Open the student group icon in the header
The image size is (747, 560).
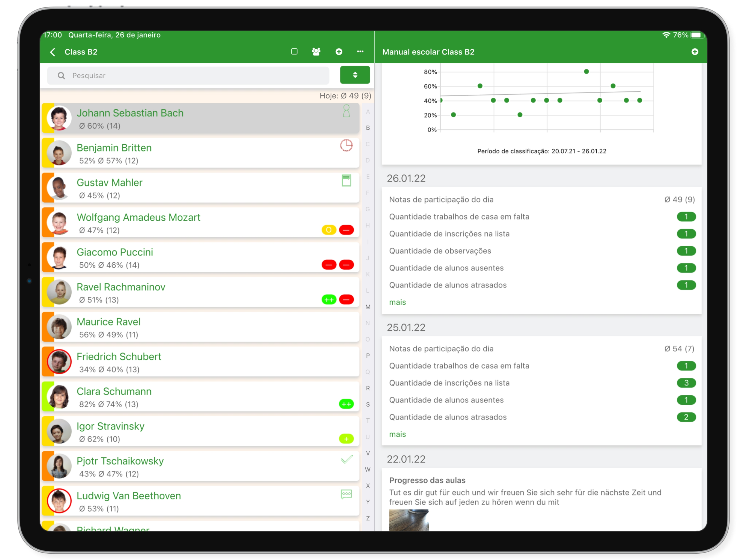[x=316, y=52]
